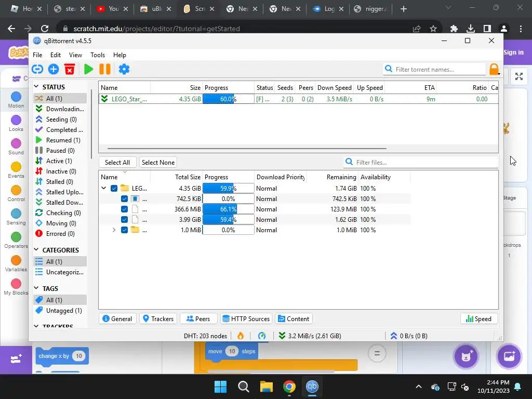This screenshot has width=532, height=399.
Task: Expand the 1.0 MiB subfolder
Action: (114, 230)
